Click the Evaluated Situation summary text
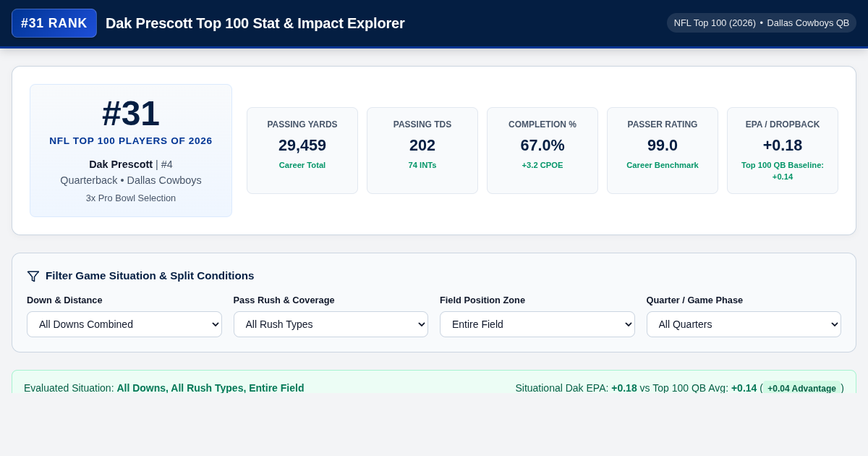Viewport: 868px width, 456px height. pyautogui.click(x=164, y=388)
